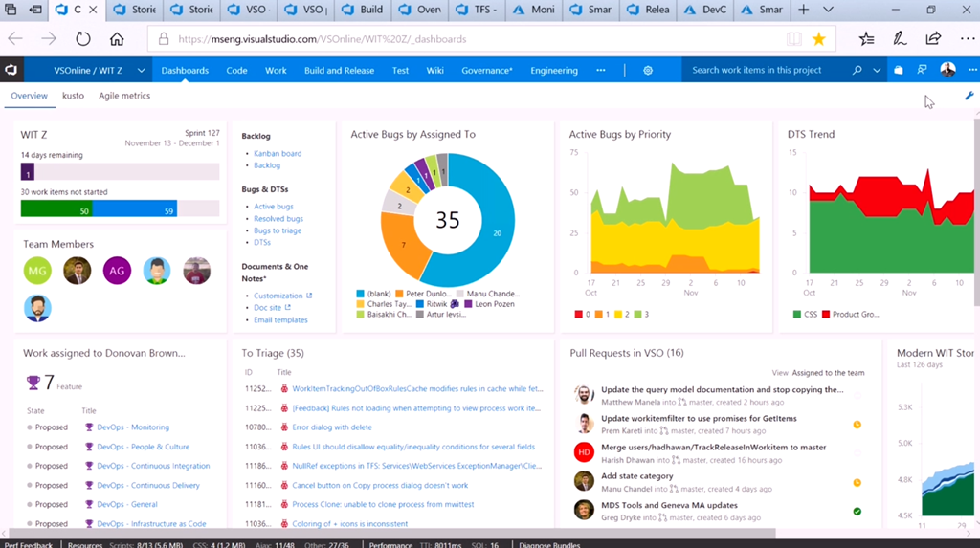Expand the VSOnline / WIT Z project dropdown

click(x=141, y=70)
